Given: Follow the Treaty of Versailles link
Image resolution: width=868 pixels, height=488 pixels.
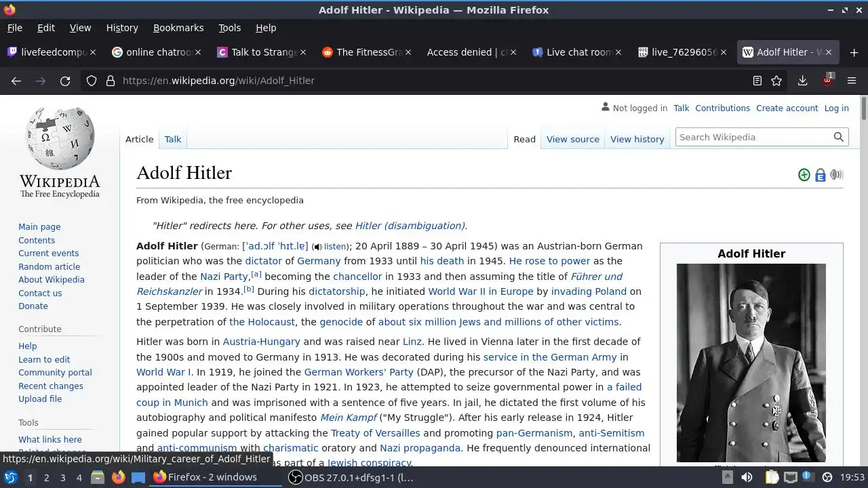Looking at the screenshot, I should (x=376, y=433).
